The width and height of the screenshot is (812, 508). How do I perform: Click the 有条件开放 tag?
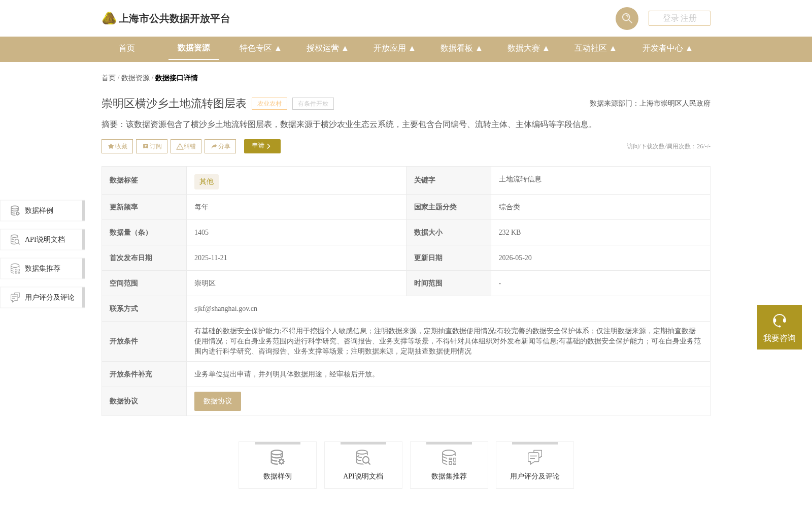(313, 104)
